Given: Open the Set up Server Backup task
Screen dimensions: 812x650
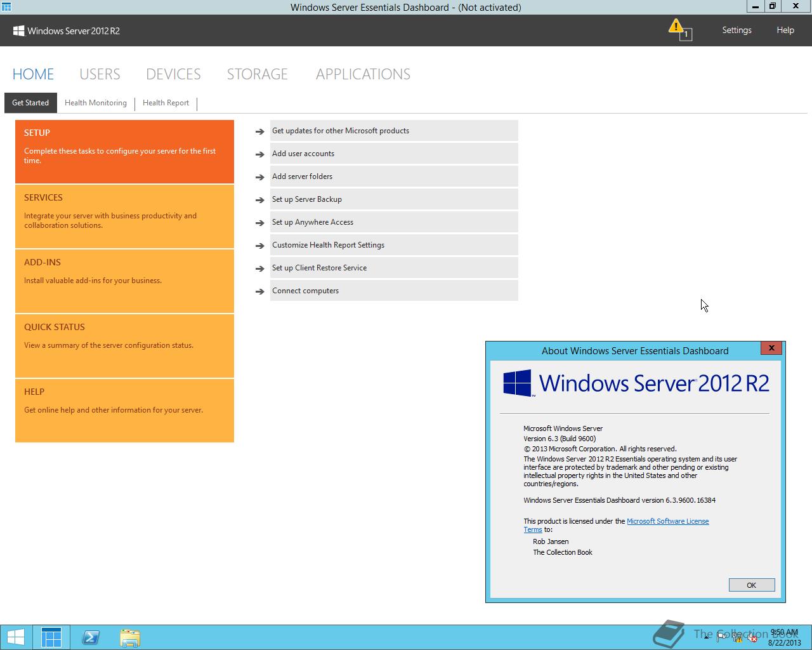Looking at the screenshot, I should [x=394, y=199].
